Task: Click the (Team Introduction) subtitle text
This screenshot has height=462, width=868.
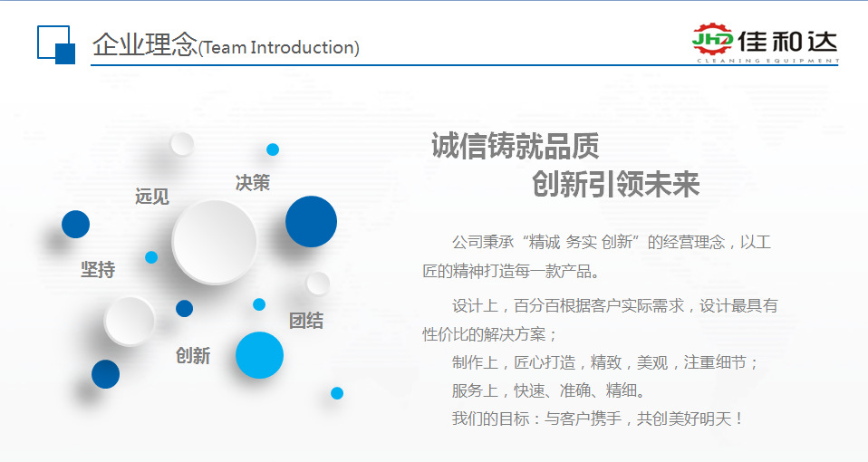Action: tap(279, 48)
